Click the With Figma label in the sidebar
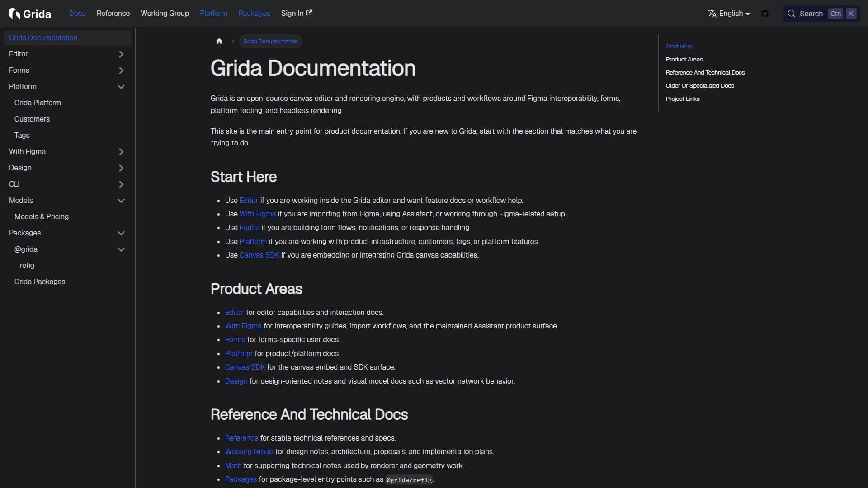The width and height of the screenshot is (868, 488). click(27, 152)
